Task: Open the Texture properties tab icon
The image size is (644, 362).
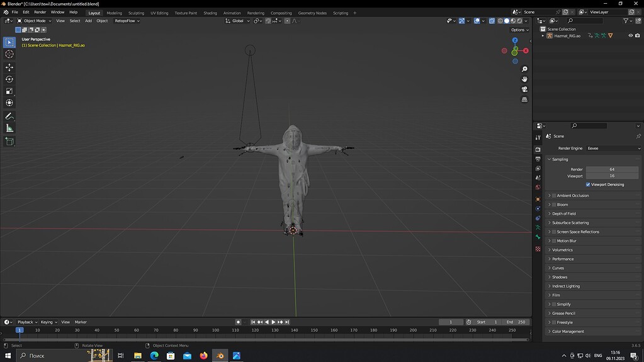Action: coord(538,249)
